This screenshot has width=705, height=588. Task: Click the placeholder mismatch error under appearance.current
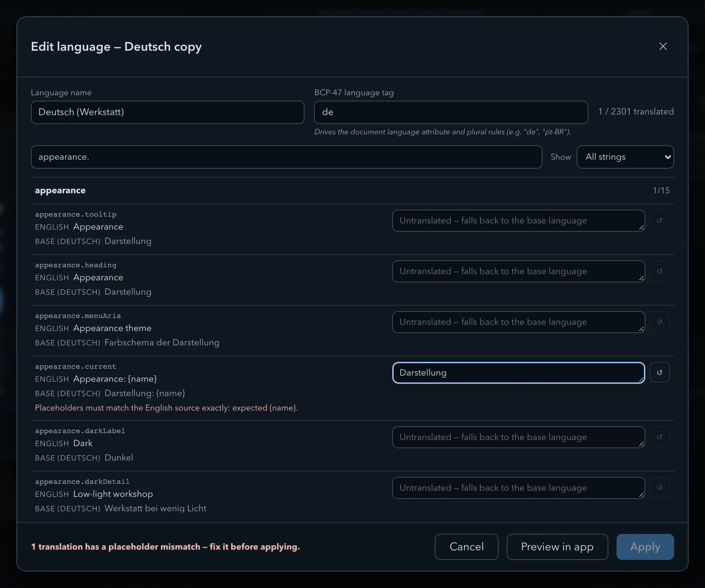point(166,408)
